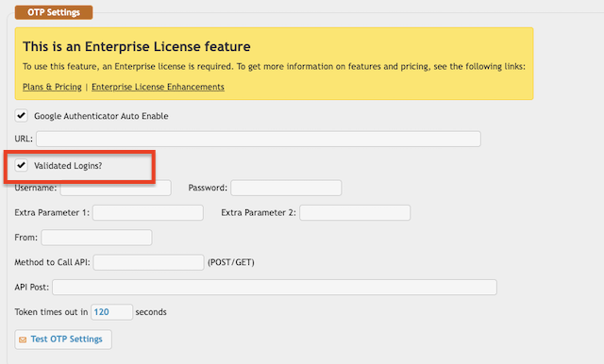Focus the URL input field

tap(259, 139)
